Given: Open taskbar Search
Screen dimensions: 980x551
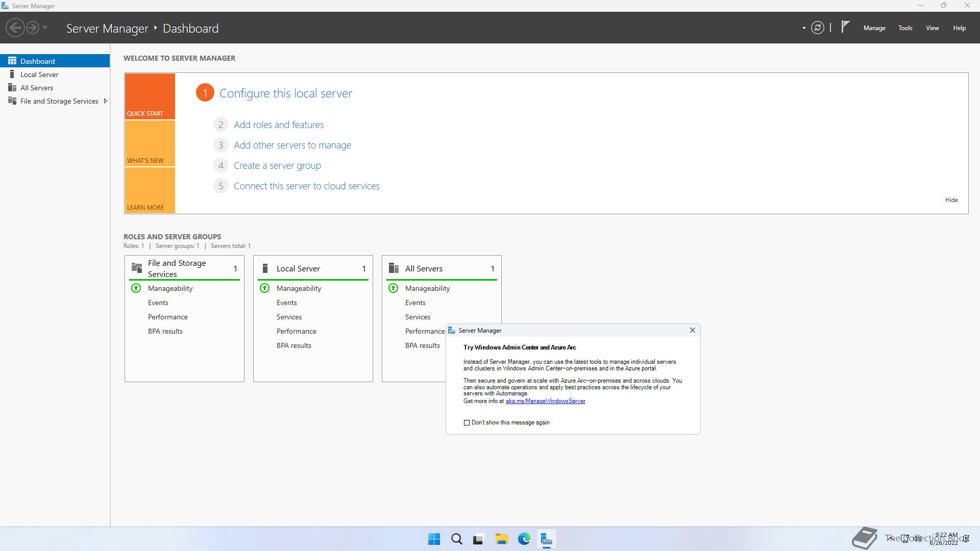Looking at the screenshot, I should coord(457,539).
